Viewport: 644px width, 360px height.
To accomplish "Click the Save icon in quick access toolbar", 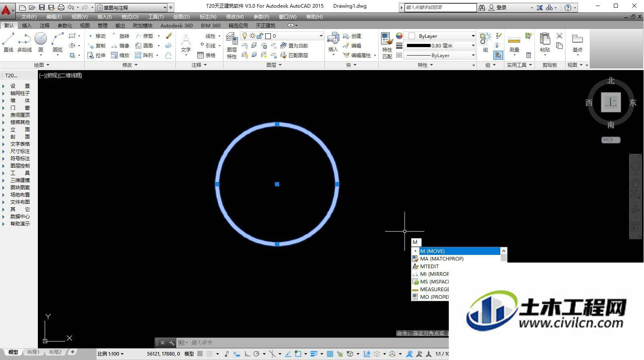I will coord(41,7).
